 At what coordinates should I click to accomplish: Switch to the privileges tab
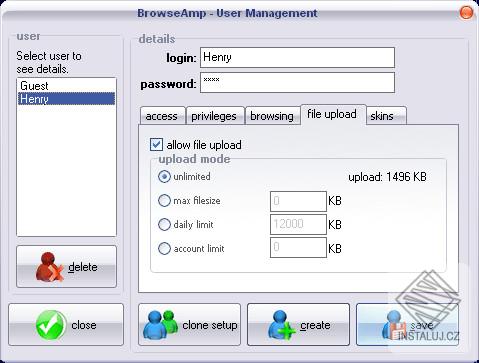tap(215, 116)
